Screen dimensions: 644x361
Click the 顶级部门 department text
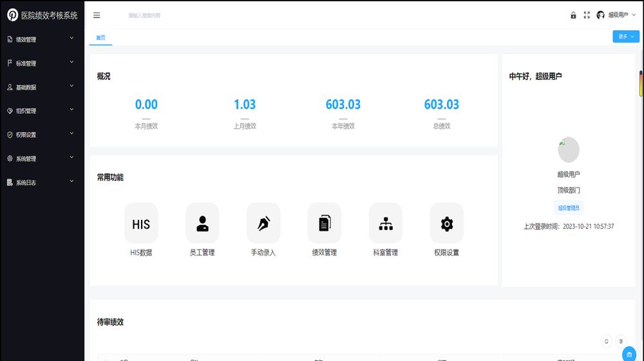[569, 190]
